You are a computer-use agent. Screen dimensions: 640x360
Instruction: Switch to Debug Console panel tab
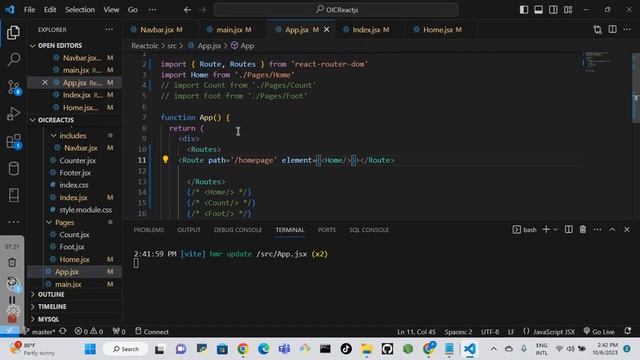coord(238,230)
